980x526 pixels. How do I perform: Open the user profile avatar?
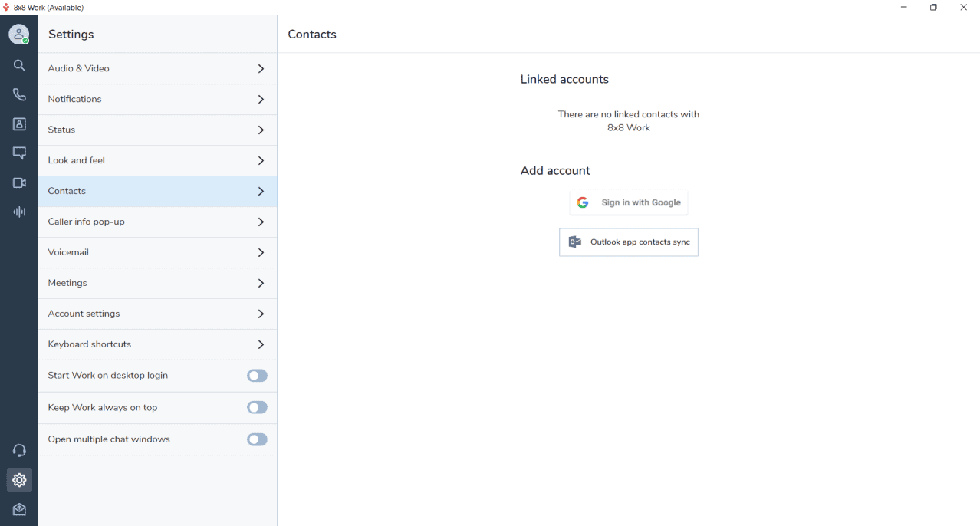coord(18,35)
